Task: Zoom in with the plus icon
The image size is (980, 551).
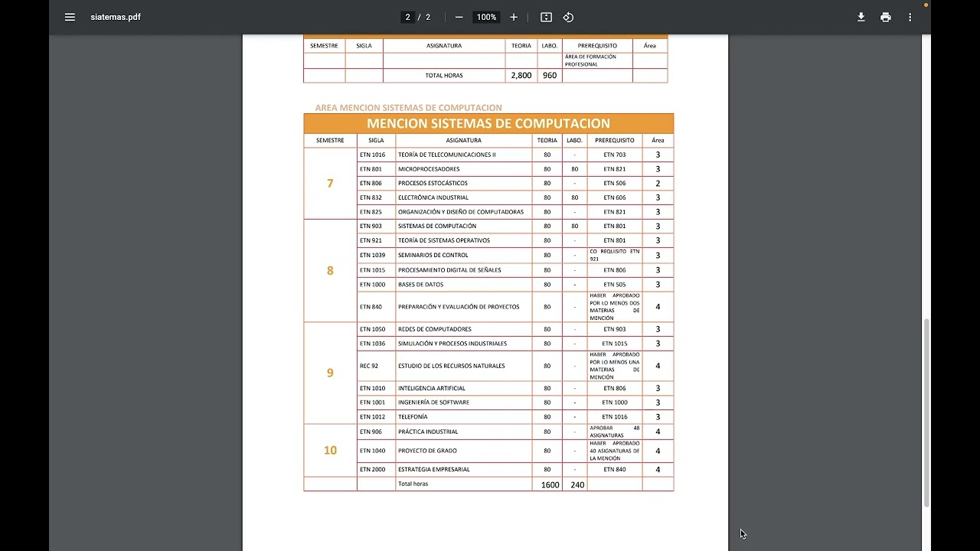Action: click(514, 17)
